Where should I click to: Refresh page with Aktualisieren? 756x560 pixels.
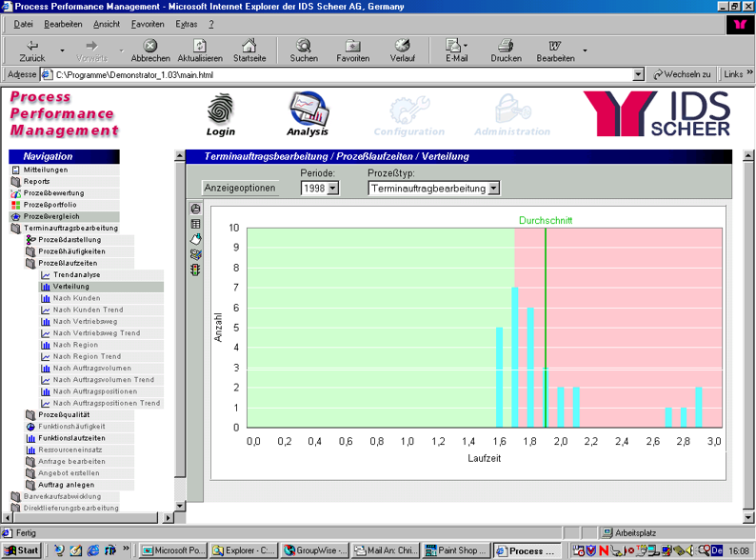pyautogui.click(x=200, y=50)
